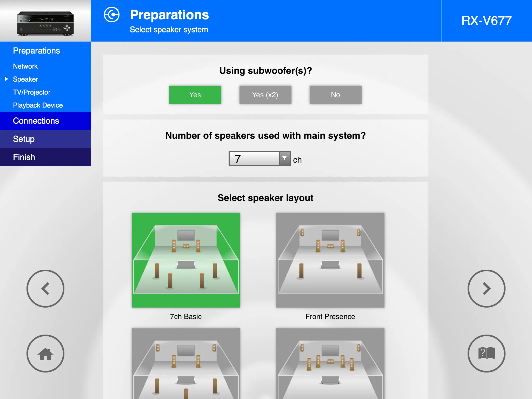
Task: Click the Preparations navigation tab
Action: click(x=37, y=50)
